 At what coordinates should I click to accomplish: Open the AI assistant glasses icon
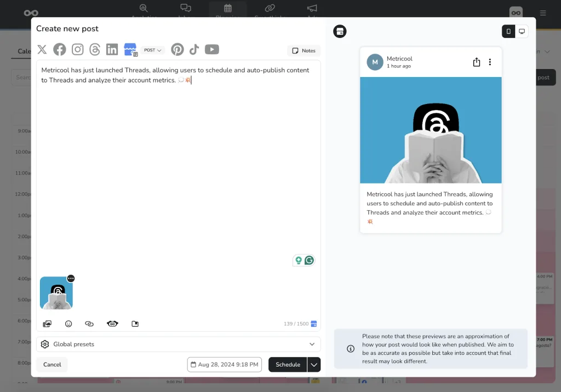click(112, 324)
